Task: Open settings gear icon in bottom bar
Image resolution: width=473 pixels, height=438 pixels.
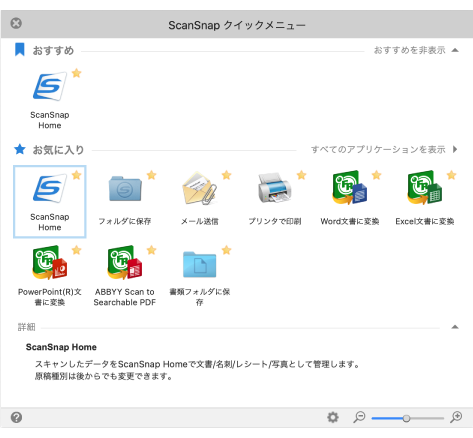Action: click(333, 417)
